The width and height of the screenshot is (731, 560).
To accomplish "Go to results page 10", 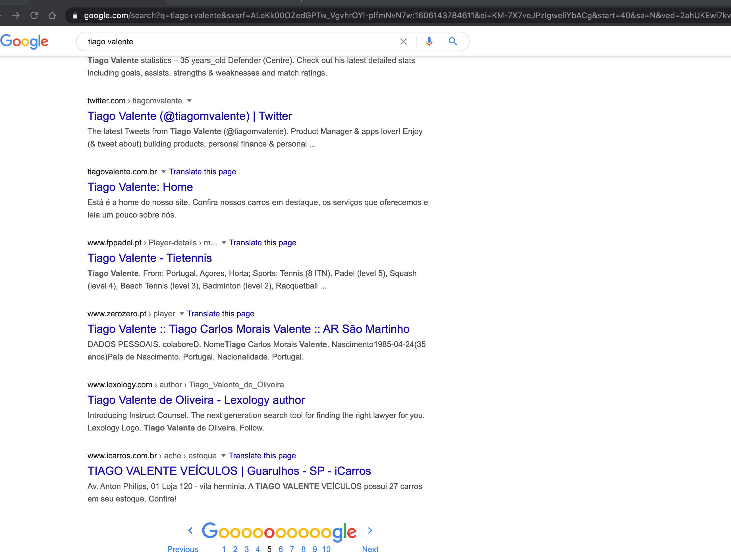I will coord(326,549).
